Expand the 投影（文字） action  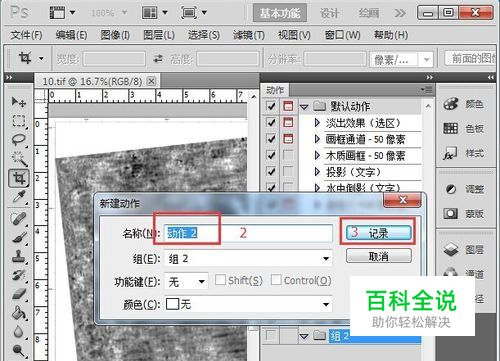coord(317,172)
